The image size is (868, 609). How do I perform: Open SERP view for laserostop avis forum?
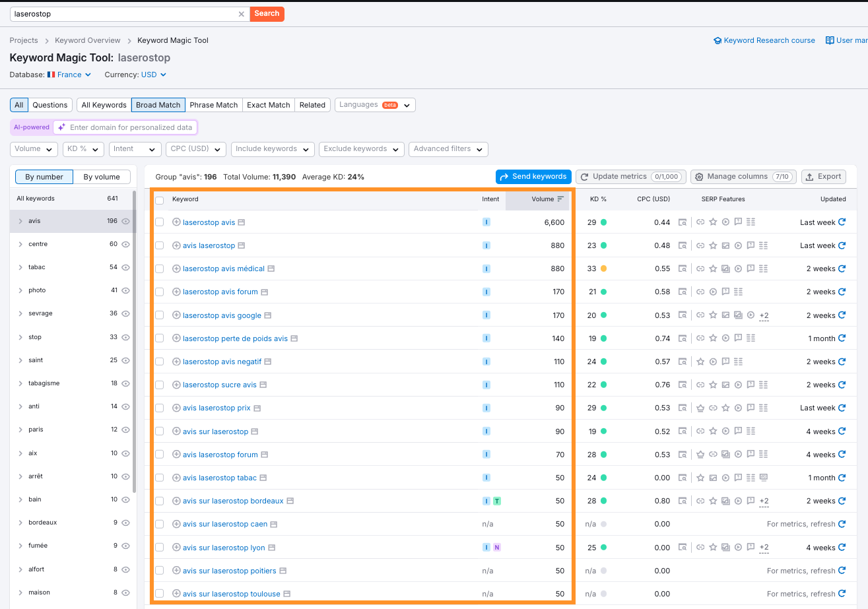265,292
